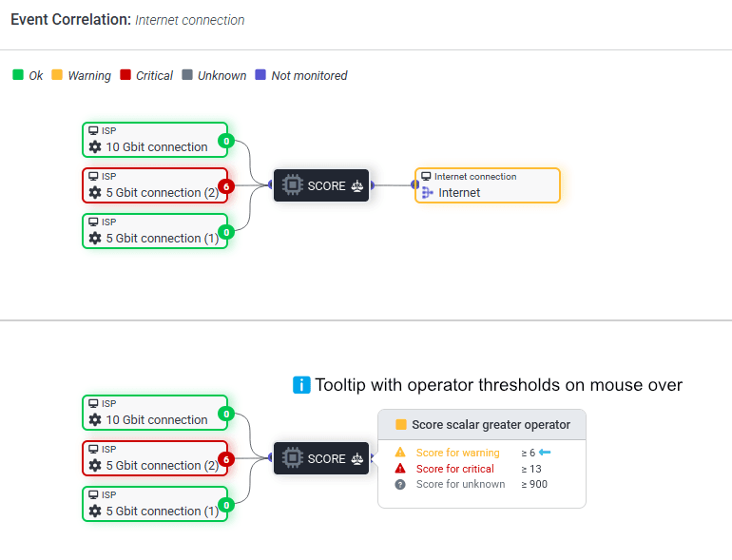Click the orange warning triangle in the tooltip
The width and height of the screenshot is (732, 560).
click(x=400, y=453)
